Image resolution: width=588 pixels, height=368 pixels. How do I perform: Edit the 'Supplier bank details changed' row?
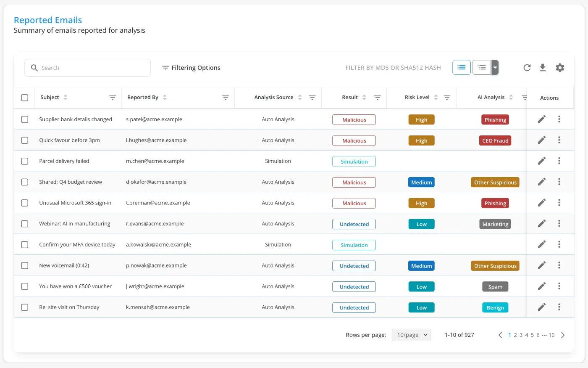pos(542,119)
